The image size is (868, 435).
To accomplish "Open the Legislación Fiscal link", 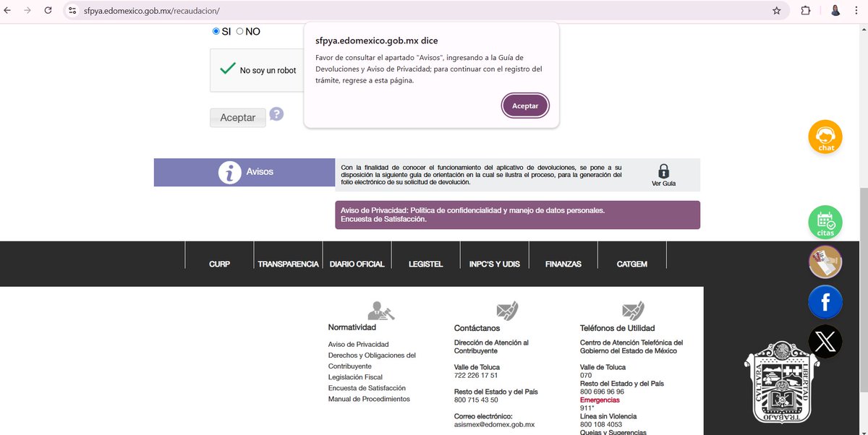I will [355, 377].
